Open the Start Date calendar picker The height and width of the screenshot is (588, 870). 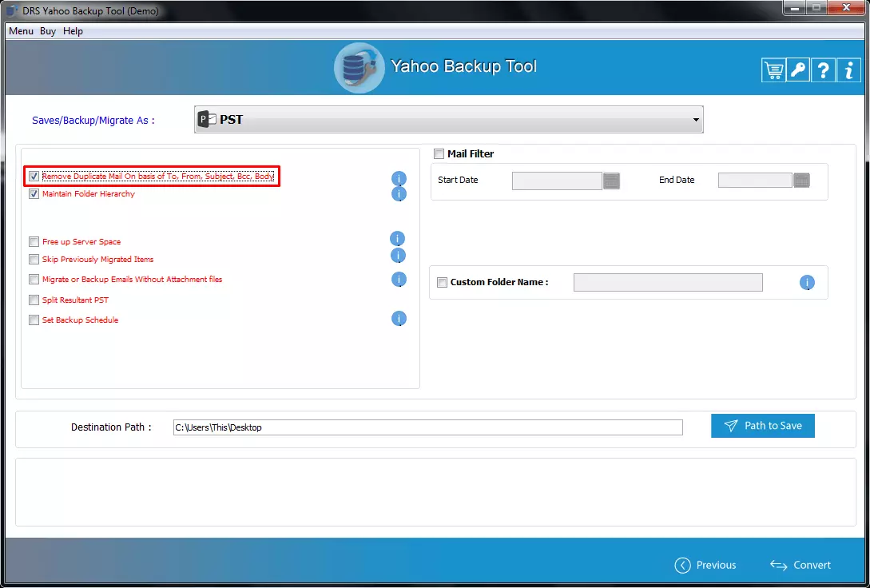(x=611, y=181)
